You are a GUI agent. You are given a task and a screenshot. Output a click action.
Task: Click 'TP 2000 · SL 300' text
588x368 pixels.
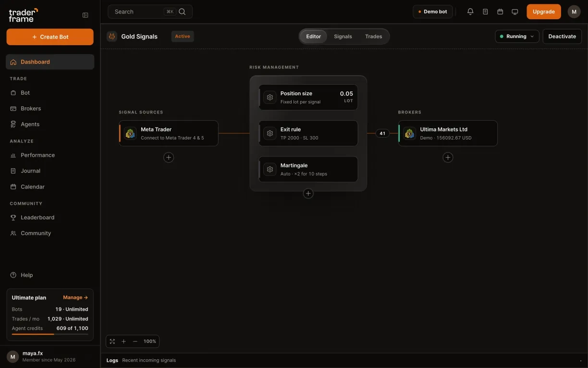tap(299, 138)
